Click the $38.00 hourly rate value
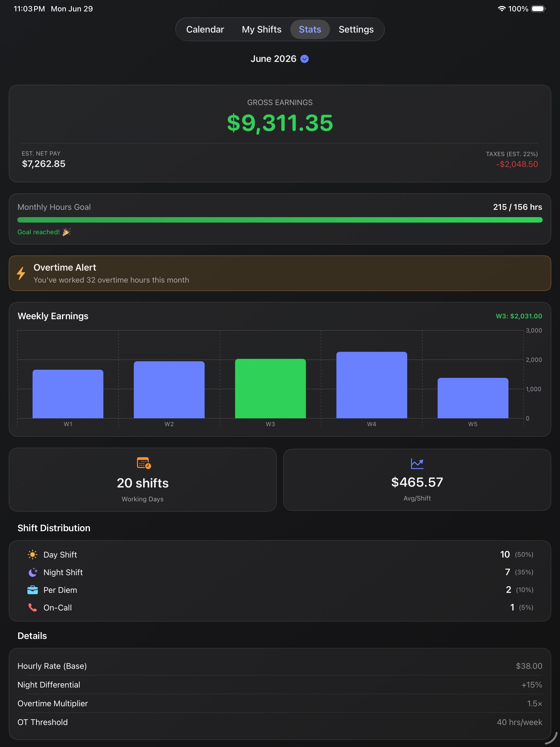Screen dimensions: 560x747 [x=529, y=666]
